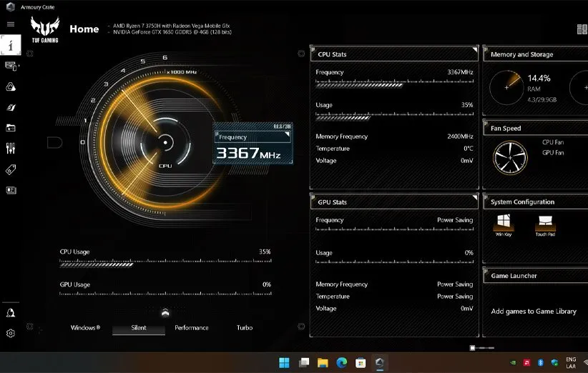This screenshot has width=588, height=373.
Task: Open the Game Library folder icon in sidebar
Action: click(x=11, y=128)
